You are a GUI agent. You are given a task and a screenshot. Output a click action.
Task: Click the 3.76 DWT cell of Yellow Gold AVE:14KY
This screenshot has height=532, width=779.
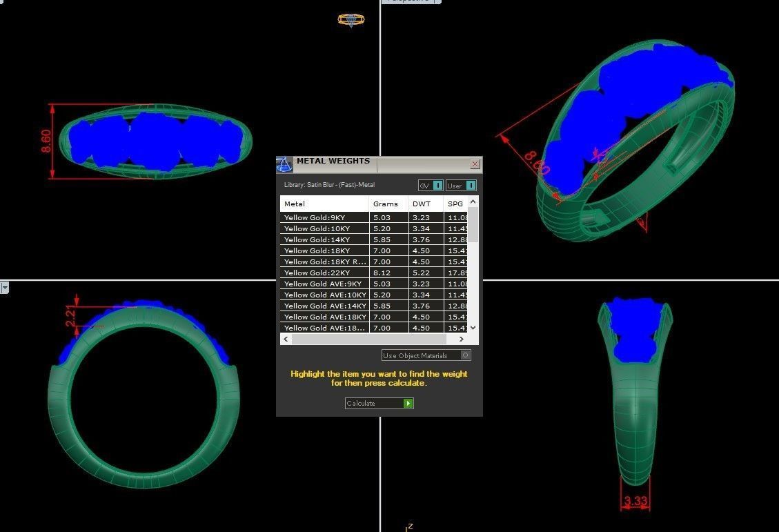click(426, 306)
